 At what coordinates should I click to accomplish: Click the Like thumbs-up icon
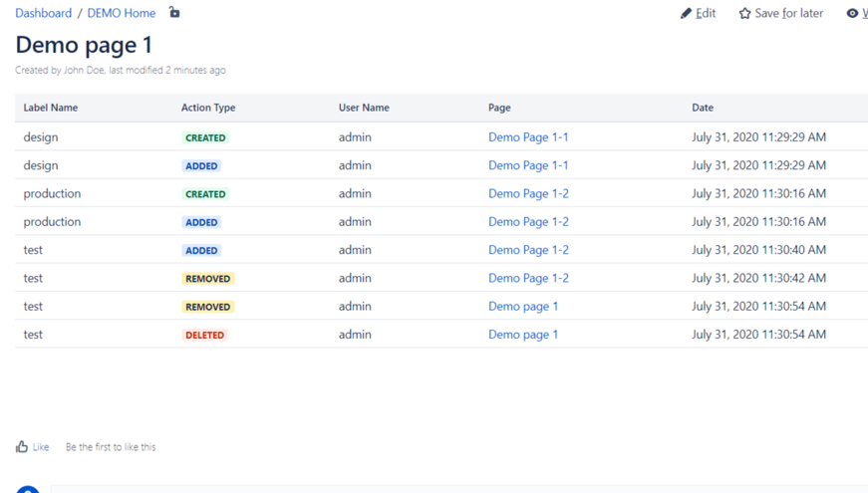tap(22, 447)
